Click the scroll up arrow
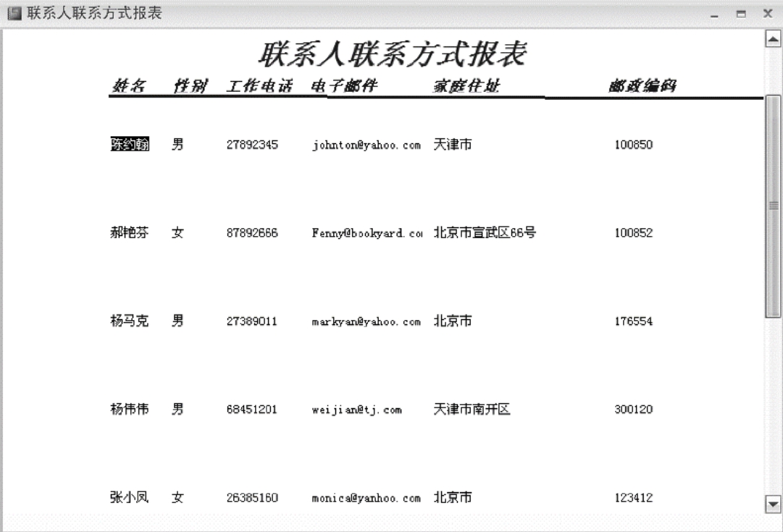This screenshot has width=783, height=532. (773, 39)
